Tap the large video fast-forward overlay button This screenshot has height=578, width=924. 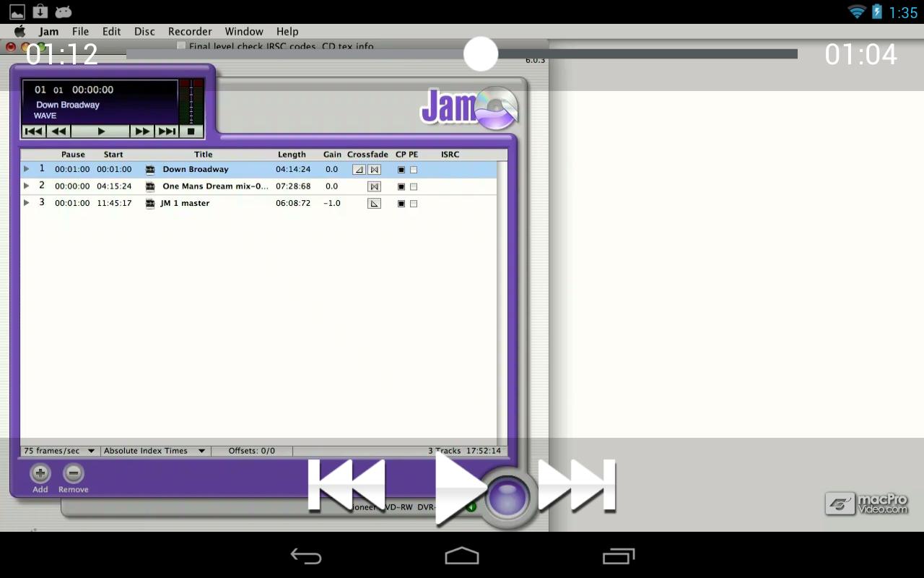point(577,486)
